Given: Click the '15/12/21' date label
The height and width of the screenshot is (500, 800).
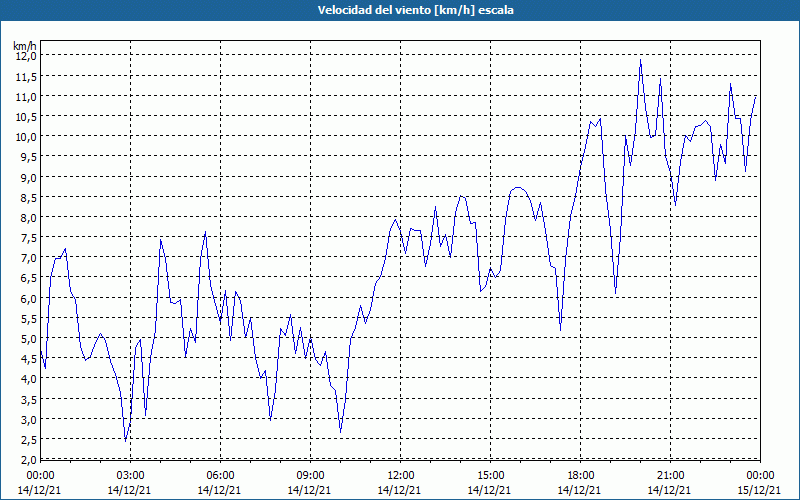Looking at the screenshot, I should point(759,490).
